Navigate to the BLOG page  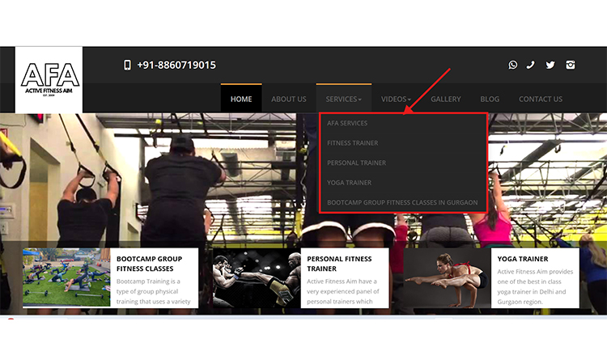pyautogui.click(x=490, y=99)
